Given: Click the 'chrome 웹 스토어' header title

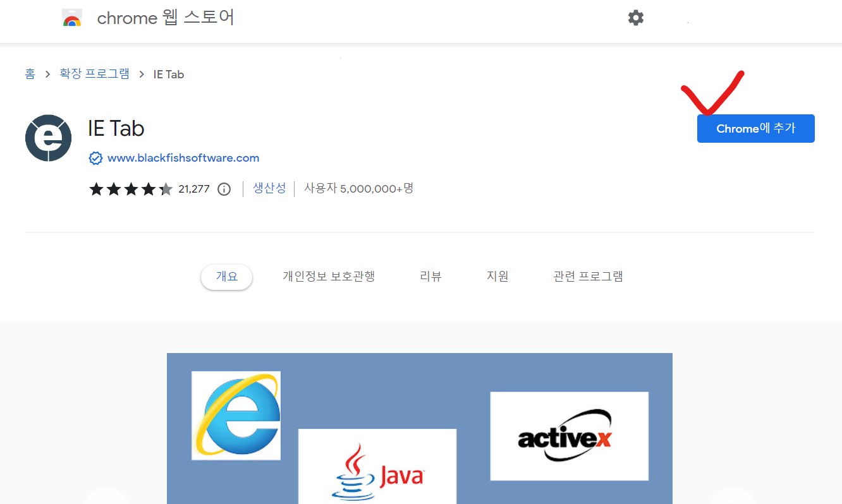Looking at the screenshot, I should tap(166, 18).
